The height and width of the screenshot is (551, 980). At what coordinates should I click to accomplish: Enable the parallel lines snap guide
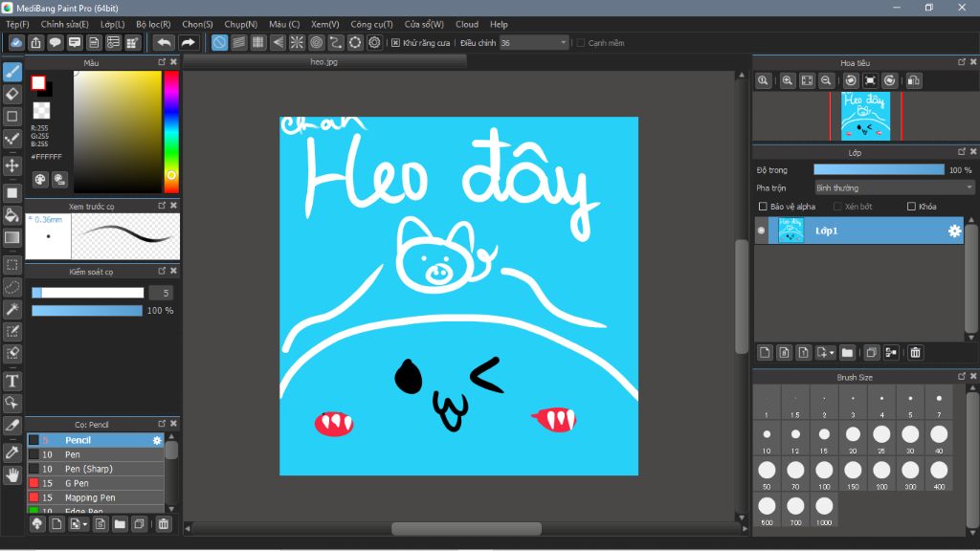click(238, 42)
